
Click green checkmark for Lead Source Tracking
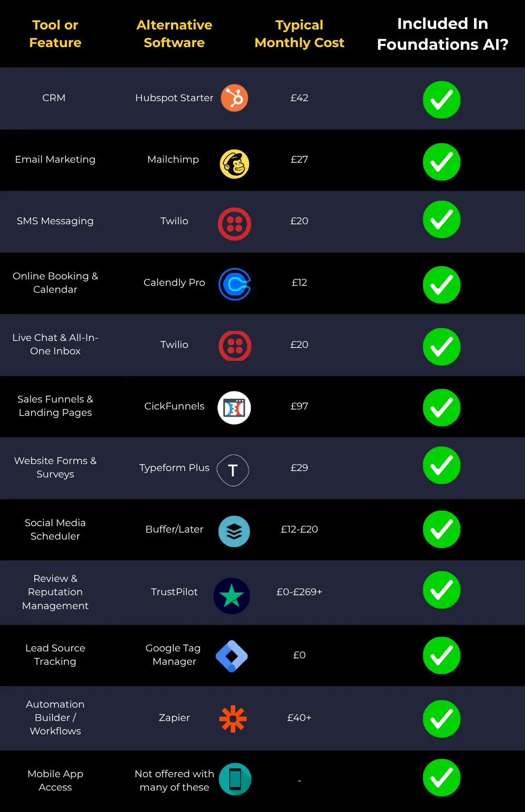pos(441,655)
